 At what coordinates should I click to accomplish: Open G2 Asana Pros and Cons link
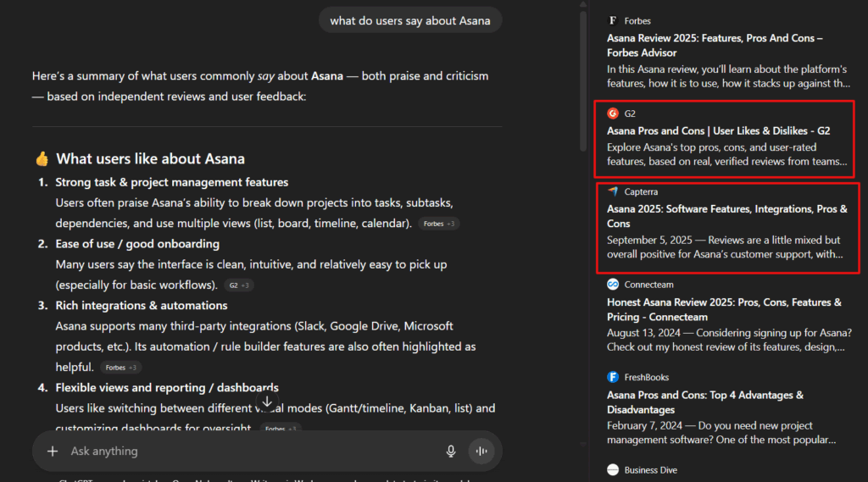718,130
